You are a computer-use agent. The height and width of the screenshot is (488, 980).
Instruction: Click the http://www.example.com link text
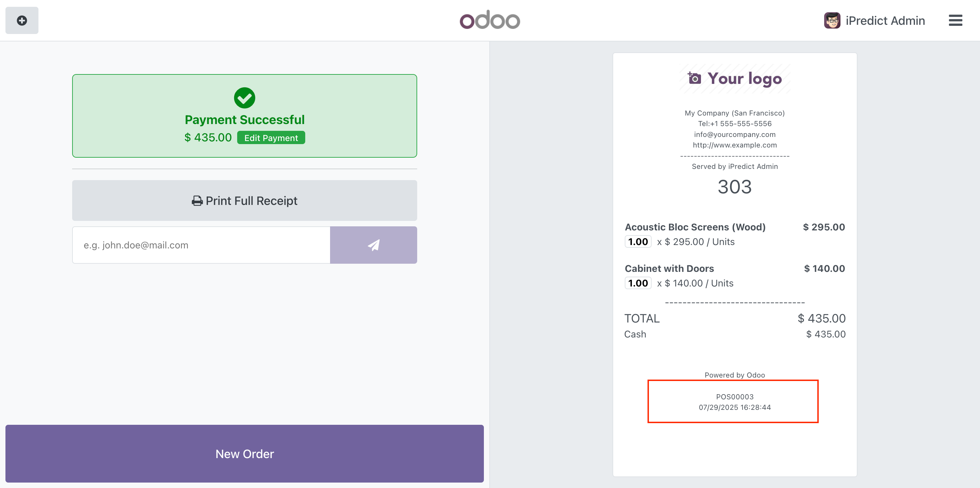coord(734,145)
